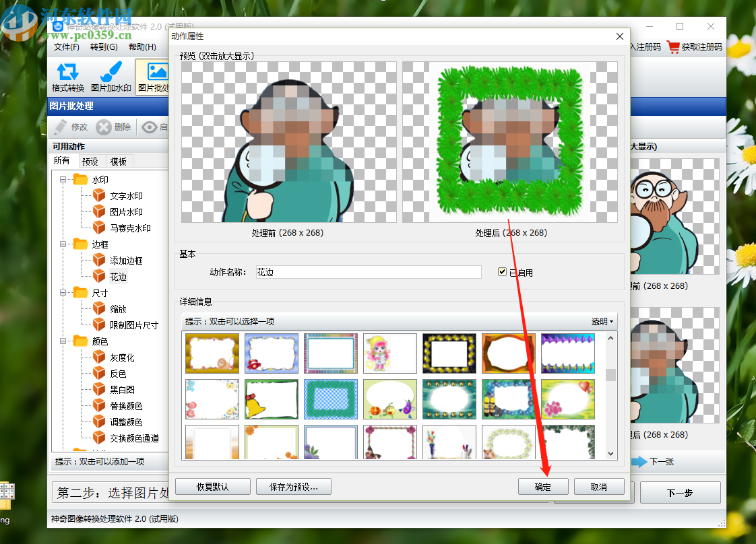The image size is (756, 544).
Task: Select the 交换颜色通道 action item
Action: (x=134, y=438)
